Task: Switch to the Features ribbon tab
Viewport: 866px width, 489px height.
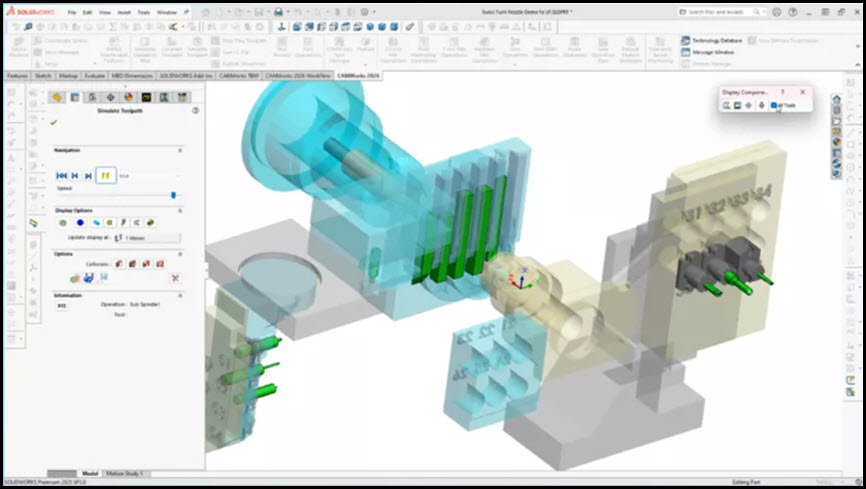Action: pos(17,76)
